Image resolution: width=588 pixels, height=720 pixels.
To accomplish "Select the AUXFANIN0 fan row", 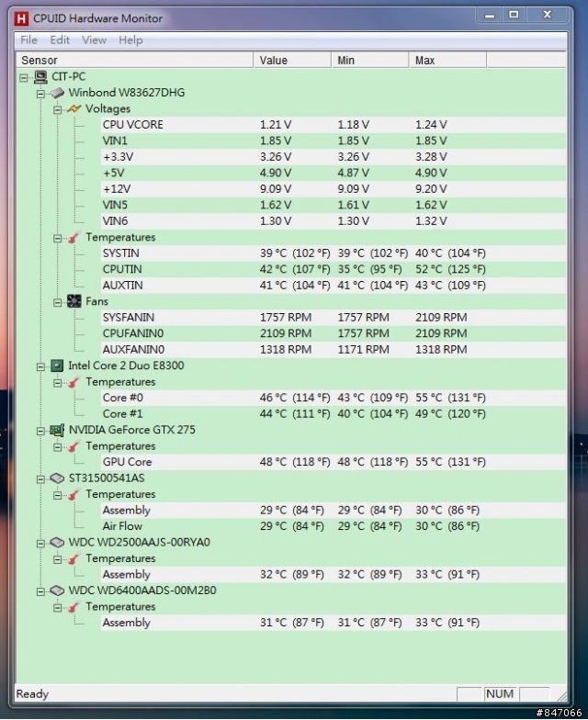I will [x=334, y=350].
